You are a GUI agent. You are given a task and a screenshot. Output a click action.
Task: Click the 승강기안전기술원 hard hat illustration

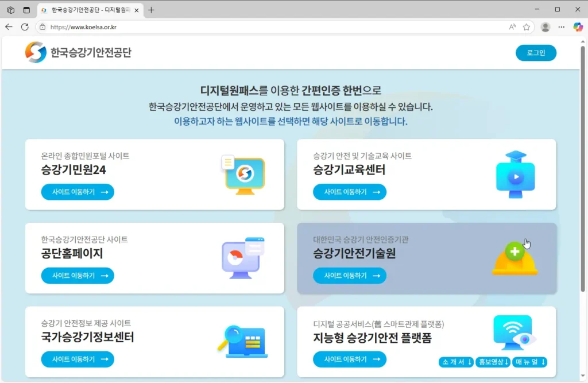coord(514,259)
